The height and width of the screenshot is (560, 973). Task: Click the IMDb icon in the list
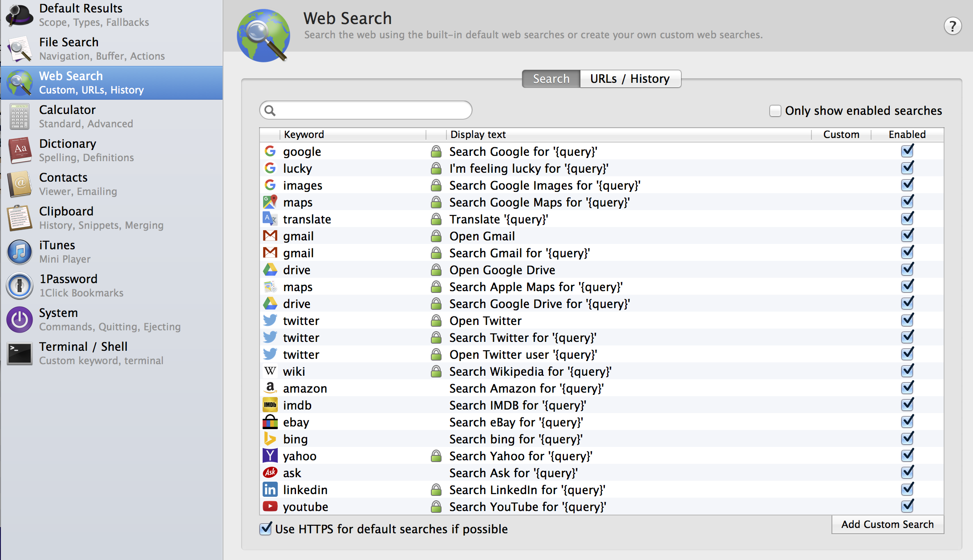(x=270, y=405)
